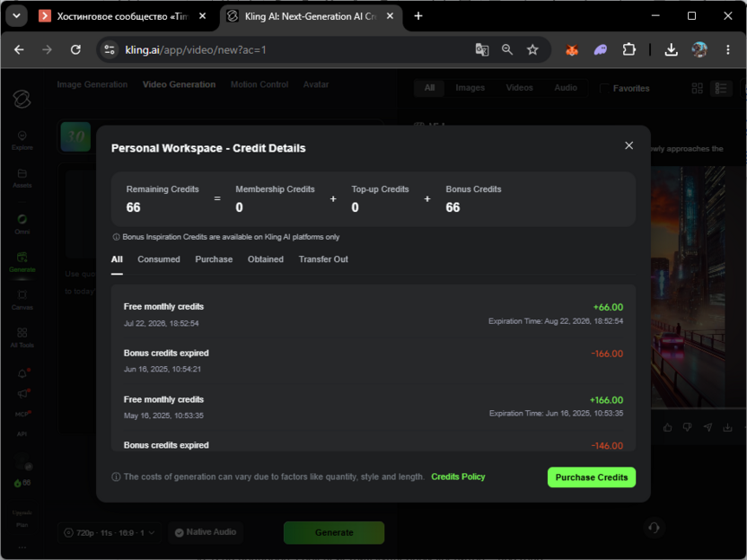Select the All credits tab

[x=117, y=259]
